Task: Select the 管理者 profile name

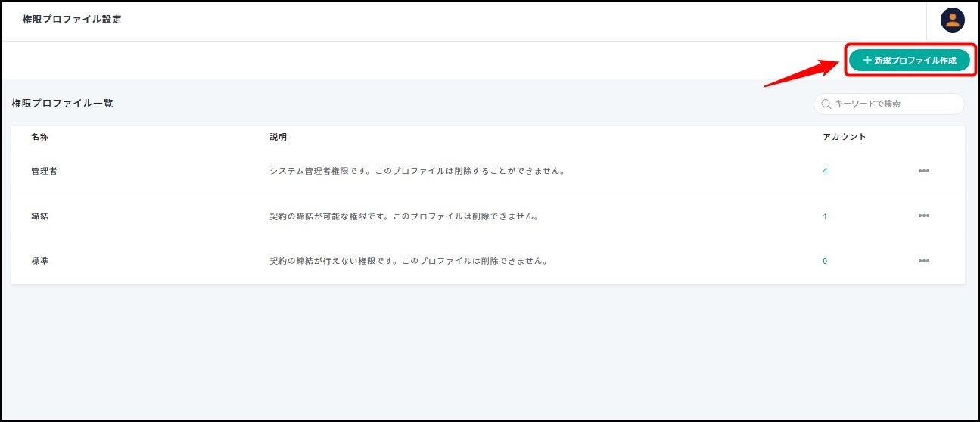Action: click(44, 171)
